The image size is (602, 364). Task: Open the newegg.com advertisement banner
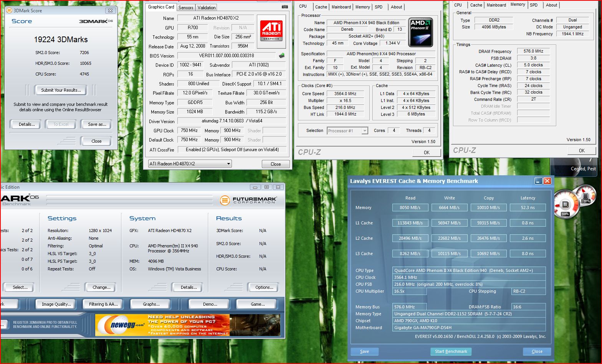coord(188,325)
